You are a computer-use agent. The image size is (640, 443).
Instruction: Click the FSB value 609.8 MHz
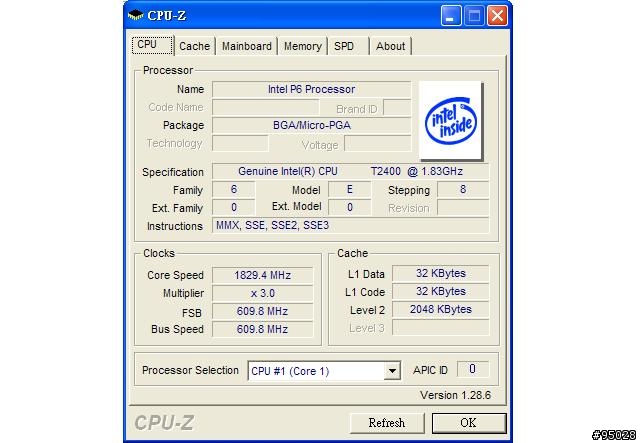pos(262,311)
